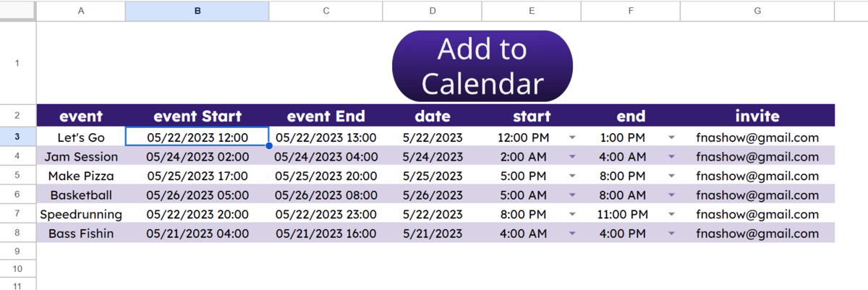This screenshot has height=290, width=868.
Task: Select row 3 header
Action: pos(18,137)
